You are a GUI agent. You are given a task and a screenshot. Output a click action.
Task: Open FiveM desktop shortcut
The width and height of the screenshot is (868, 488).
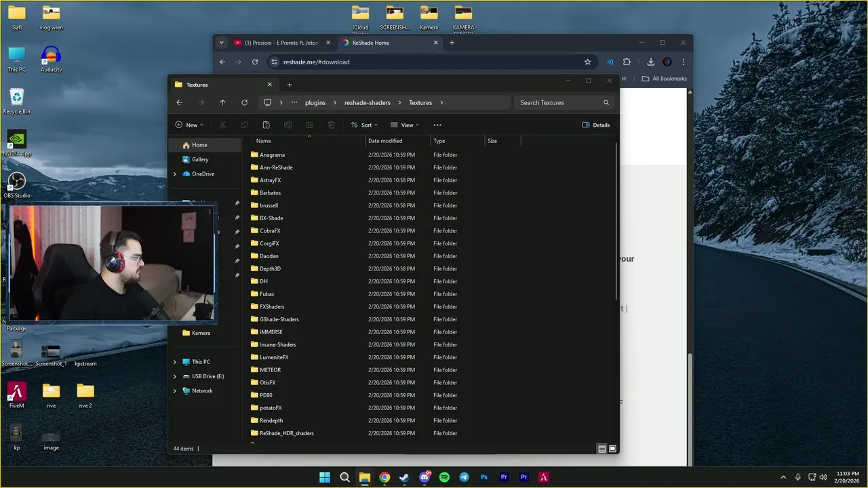[16, 395]
